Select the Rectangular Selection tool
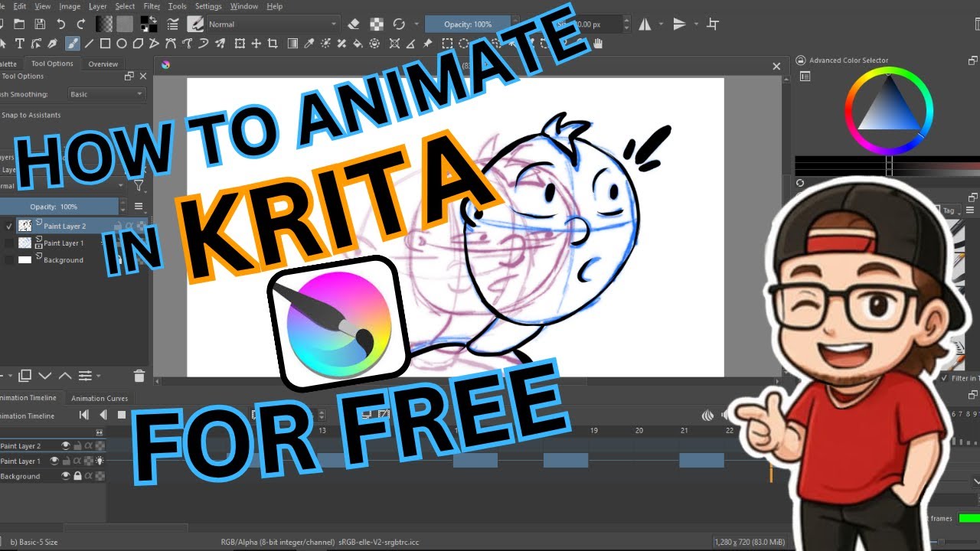Screen dimensions: 980x551 click(x=447, y=44)
